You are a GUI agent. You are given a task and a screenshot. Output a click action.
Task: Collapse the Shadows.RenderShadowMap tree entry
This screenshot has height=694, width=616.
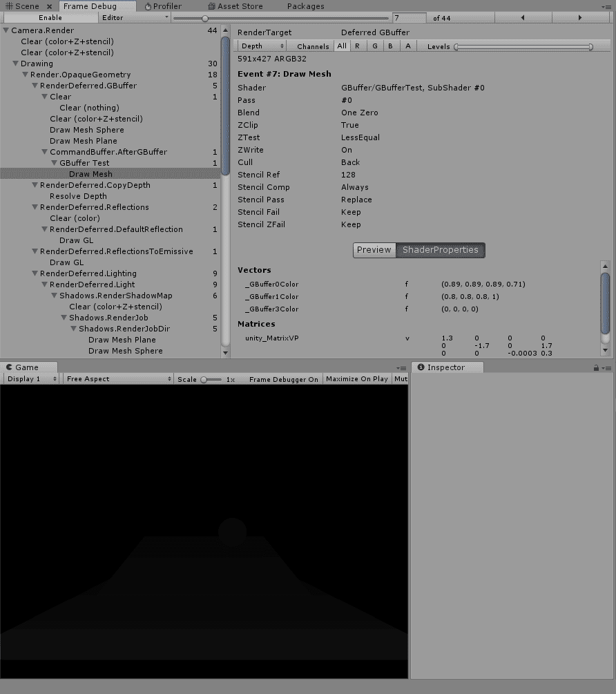pos(54,296)
